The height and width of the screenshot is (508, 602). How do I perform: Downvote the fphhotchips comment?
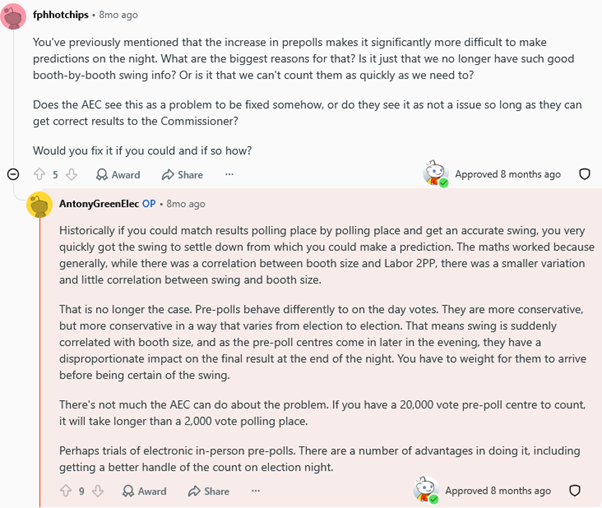pyautogui.click(x=71, y=175)
